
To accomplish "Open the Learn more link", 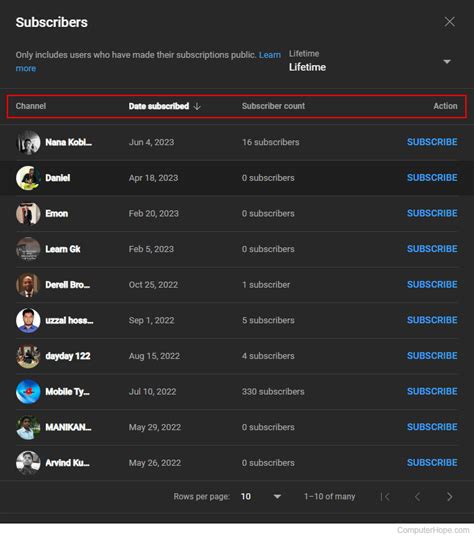I will coord(270,55).
